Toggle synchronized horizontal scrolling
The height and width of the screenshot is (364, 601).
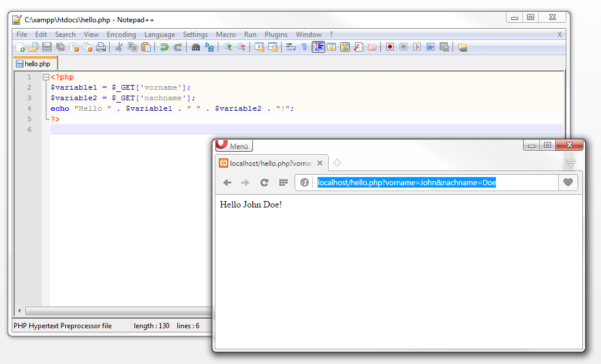272,47
